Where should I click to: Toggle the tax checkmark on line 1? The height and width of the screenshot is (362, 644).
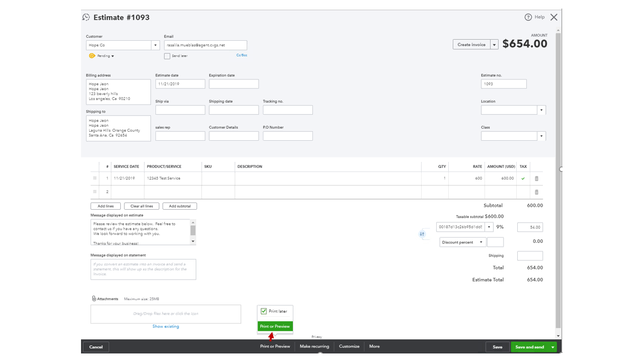(523, 178)
